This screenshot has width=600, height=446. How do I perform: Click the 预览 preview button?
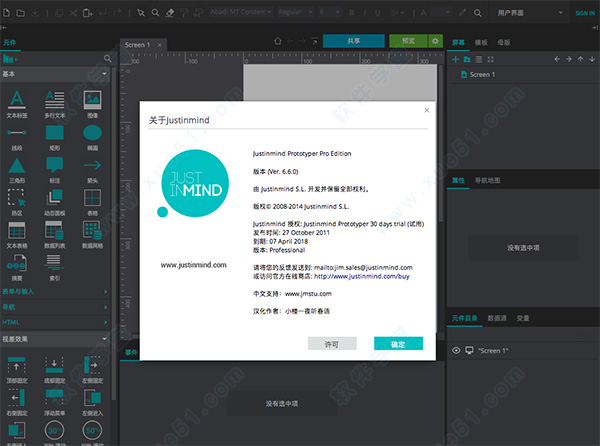408,41
